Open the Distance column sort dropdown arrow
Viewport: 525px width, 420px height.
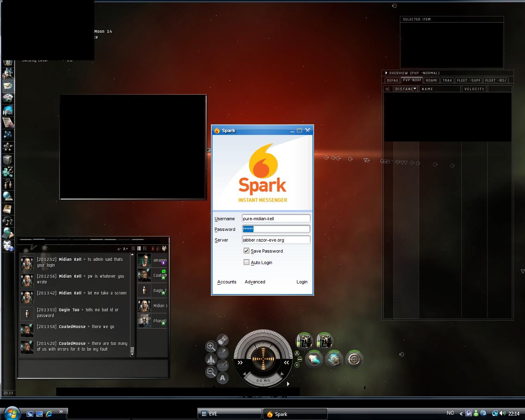(415, 89)
